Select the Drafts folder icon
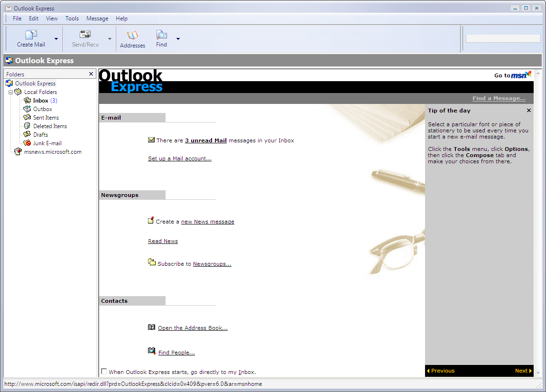 click(27, 134)
